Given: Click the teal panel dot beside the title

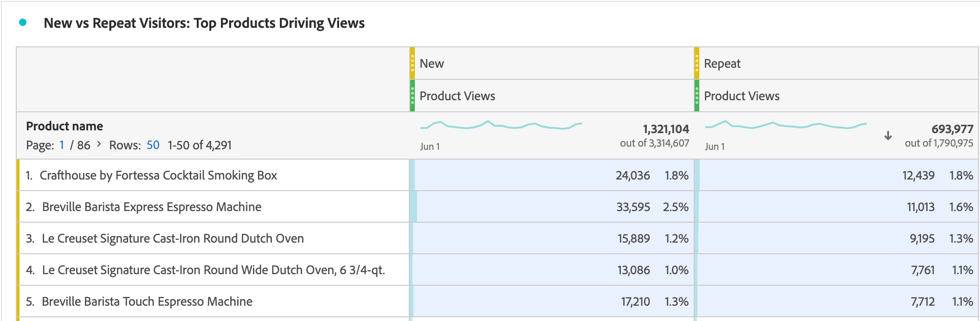Looking at the screenshot, I should 23,22.
